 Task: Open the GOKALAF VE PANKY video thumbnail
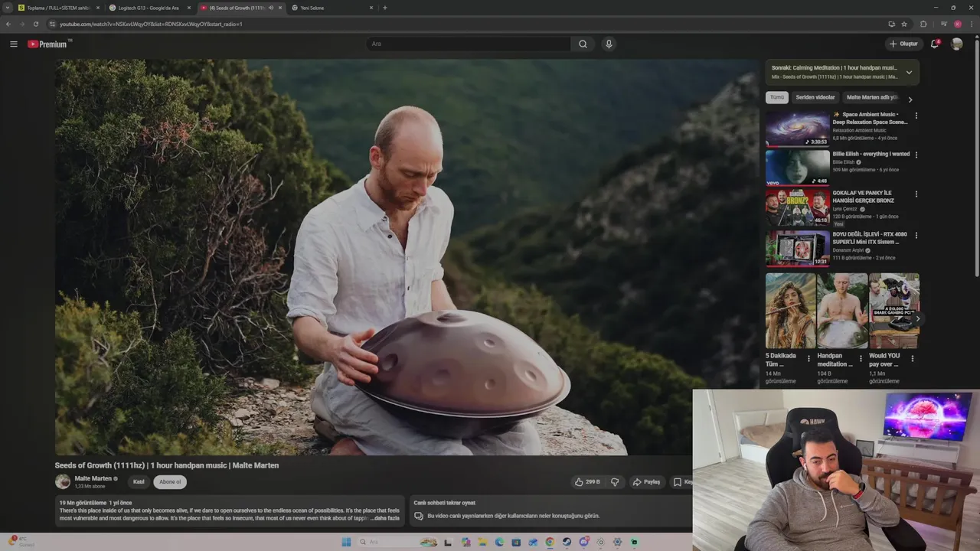coord(797,207)
